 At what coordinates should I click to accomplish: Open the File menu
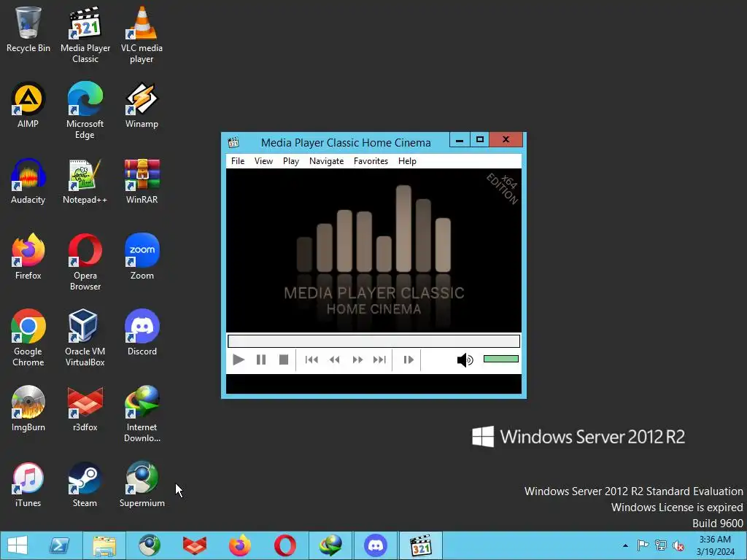pos(238,161)
